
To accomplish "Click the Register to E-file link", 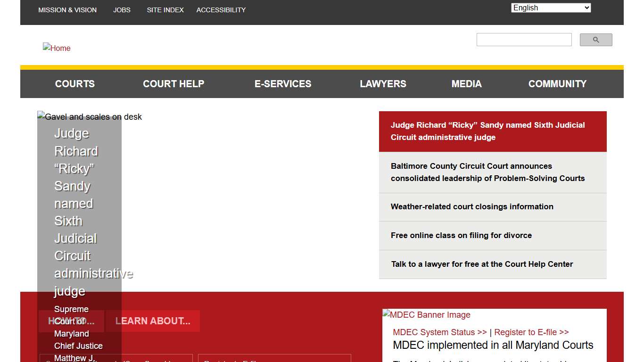I will (531, 332).
